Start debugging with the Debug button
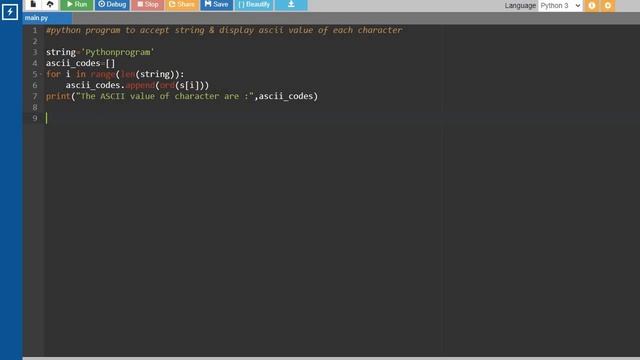 [112, 4]
